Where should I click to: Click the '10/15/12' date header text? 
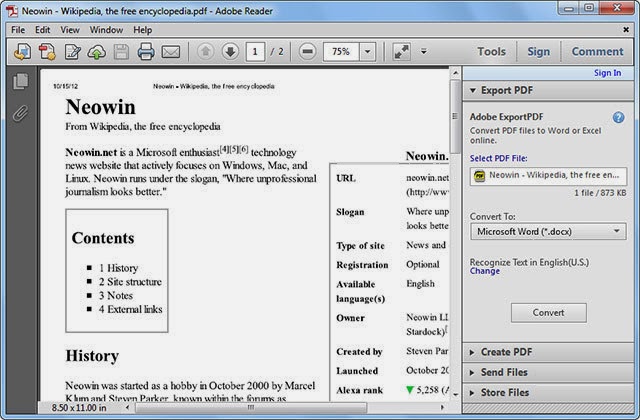click(65, 86)
